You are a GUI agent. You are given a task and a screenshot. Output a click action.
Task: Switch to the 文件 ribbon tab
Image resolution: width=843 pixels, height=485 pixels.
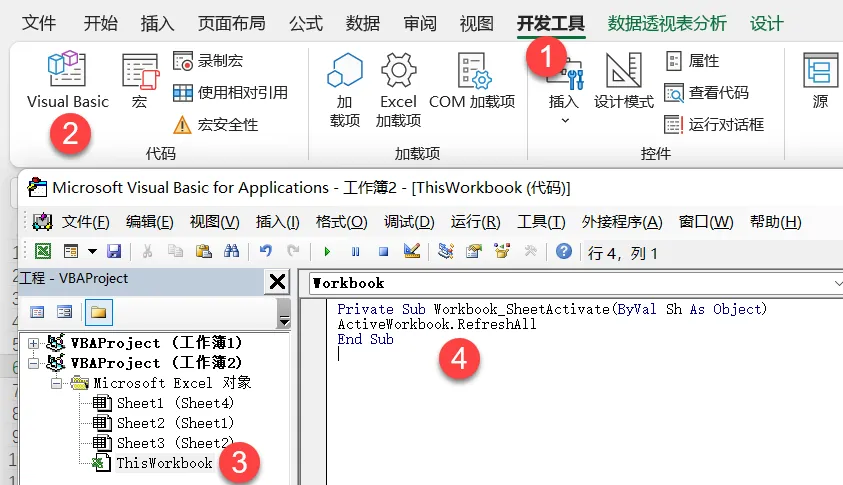click(39, 23)
